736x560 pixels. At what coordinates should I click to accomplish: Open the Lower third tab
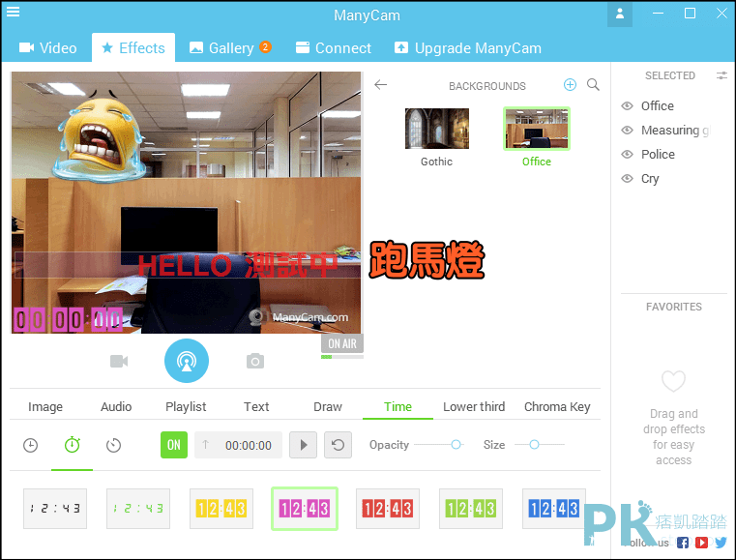click(x=474, y=406)
